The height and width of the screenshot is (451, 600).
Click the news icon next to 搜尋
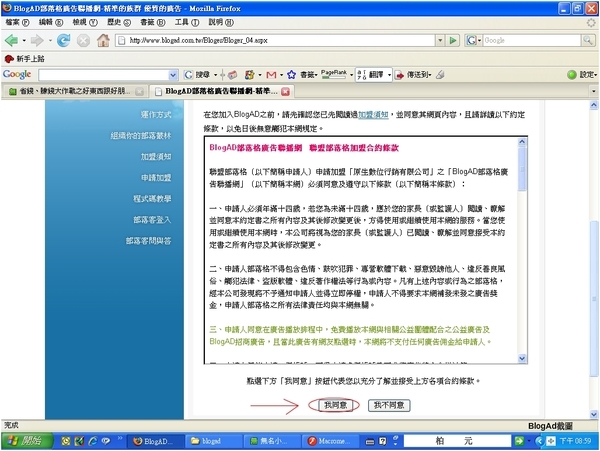click(233, 75)
